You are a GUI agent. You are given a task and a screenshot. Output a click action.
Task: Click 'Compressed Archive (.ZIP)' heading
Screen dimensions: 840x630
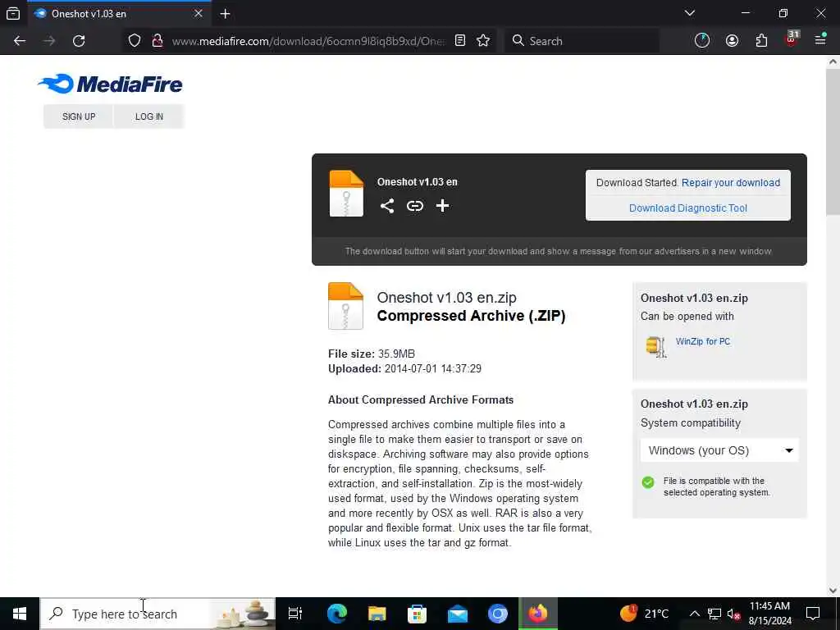[471, 316]
